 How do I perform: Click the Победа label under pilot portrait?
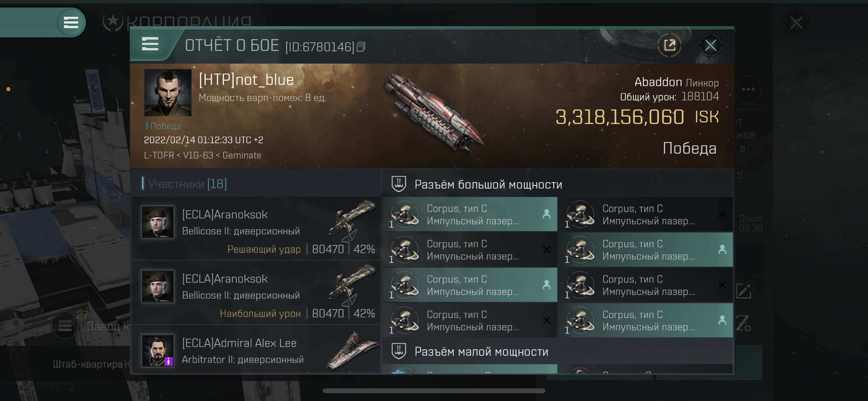(165, 126)
